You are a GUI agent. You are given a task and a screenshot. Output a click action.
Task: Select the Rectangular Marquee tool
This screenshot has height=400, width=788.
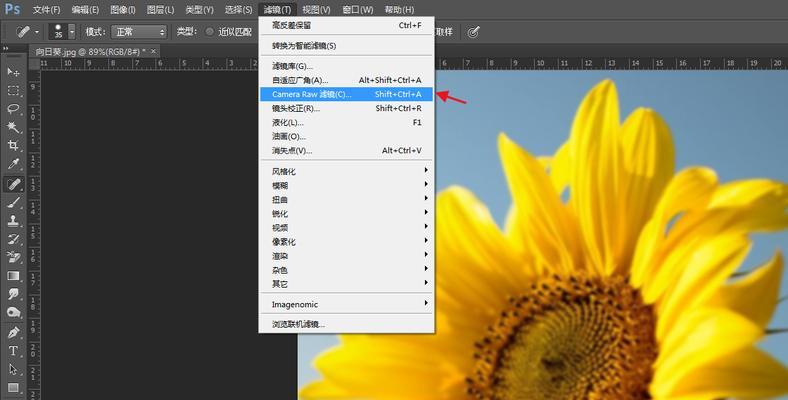[13, 90]
